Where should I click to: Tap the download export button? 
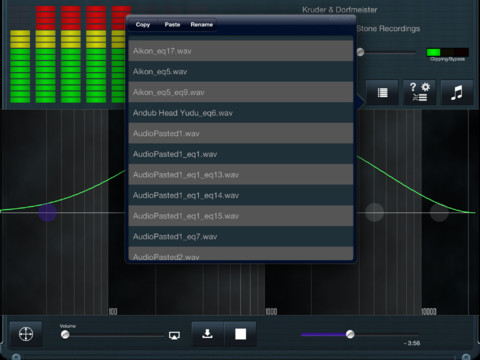(207, 334)
